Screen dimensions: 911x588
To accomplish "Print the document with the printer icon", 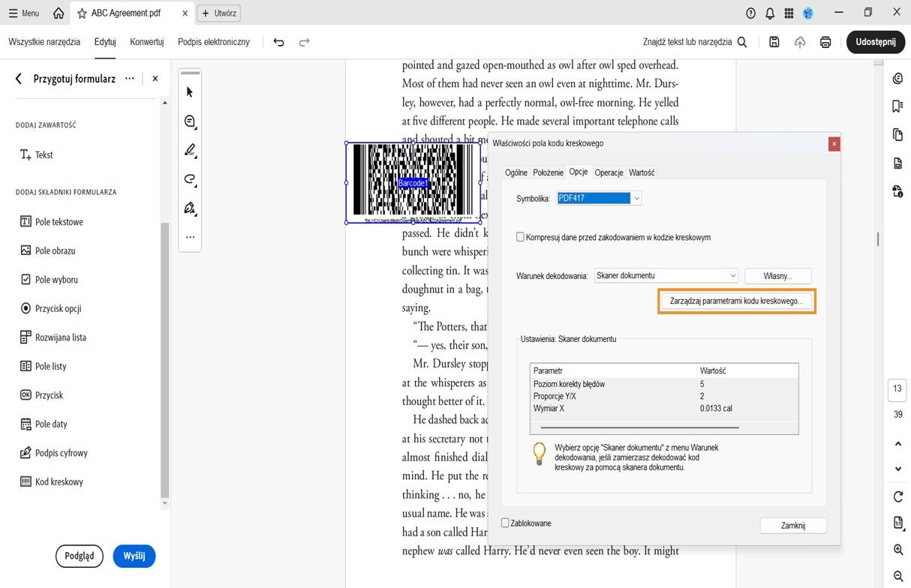I will point(825,43).
